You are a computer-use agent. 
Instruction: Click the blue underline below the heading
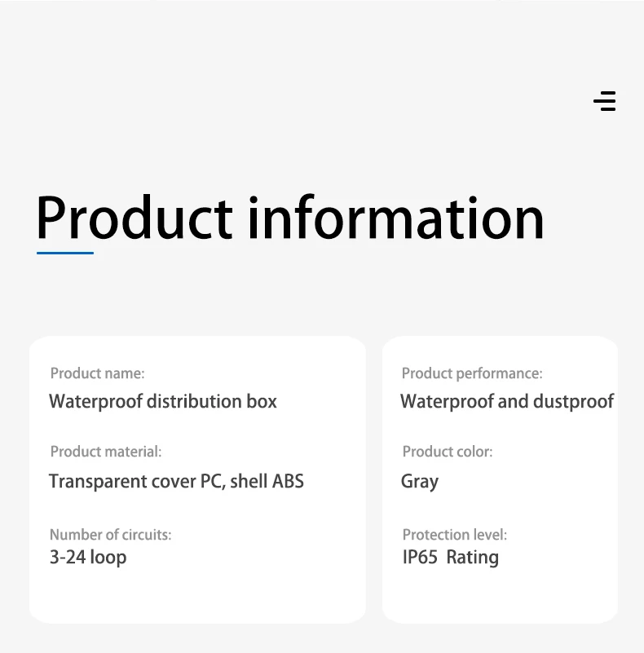pos(65,253)
